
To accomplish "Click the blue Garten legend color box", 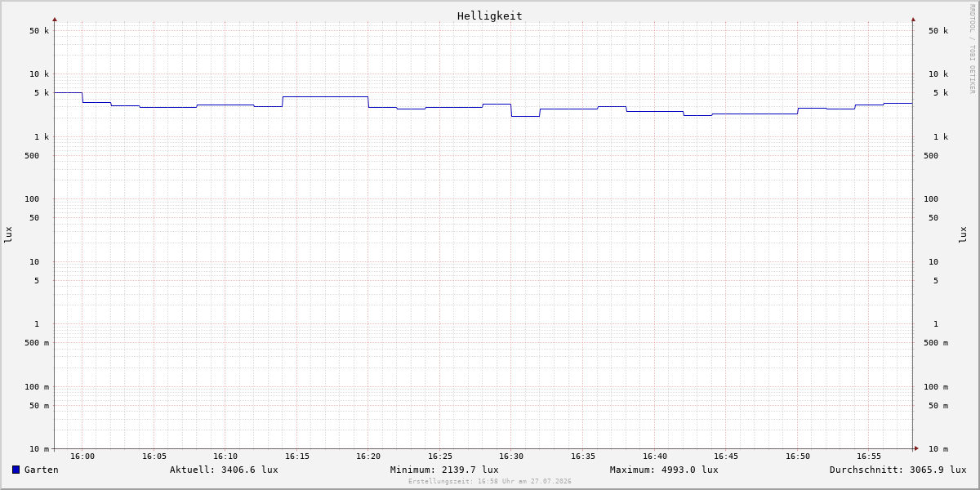I will coord(16,470).
